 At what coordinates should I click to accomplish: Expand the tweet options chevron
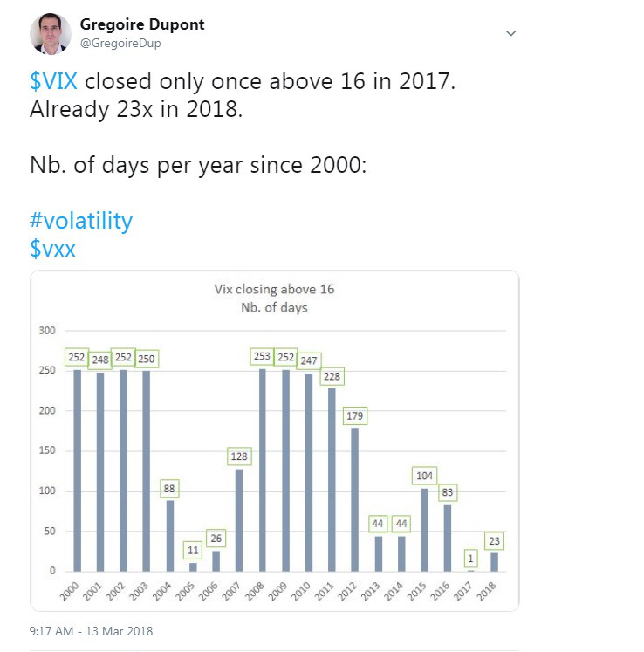510,33
